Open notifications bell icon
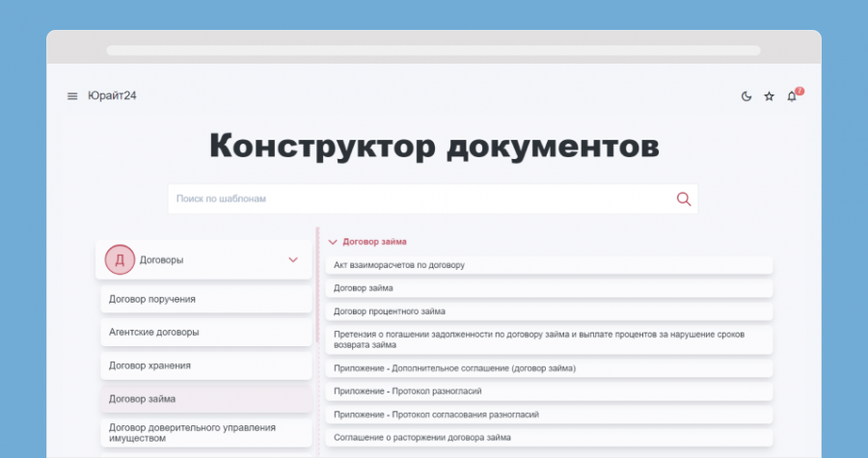This screenshot has width=868, height=458. point(792,96)
